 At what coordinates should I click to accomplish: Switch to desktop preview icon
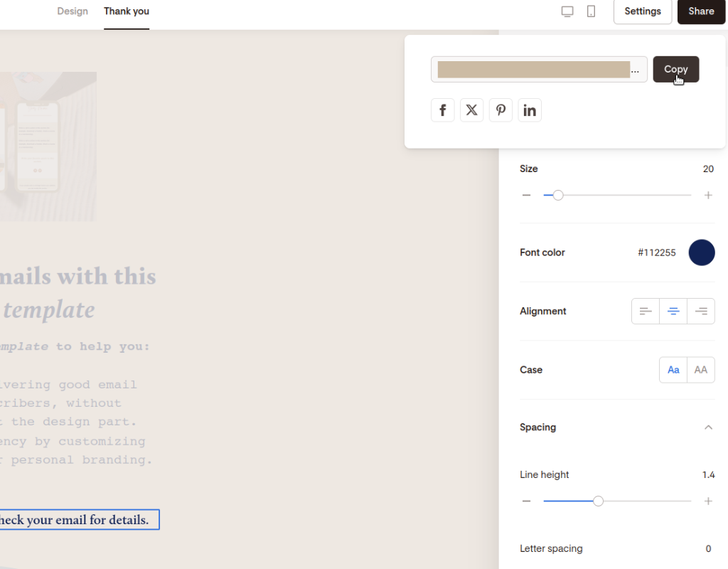567,11
